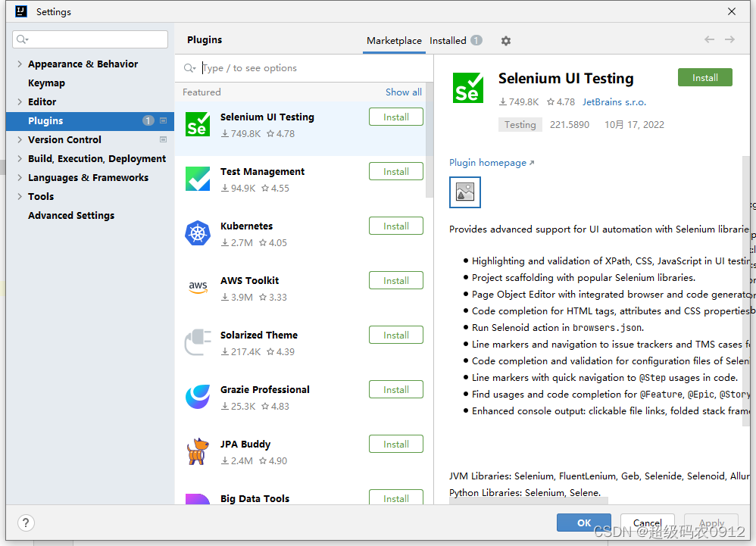Click the Plugins update count badge
756x546 pixels.
148,120
